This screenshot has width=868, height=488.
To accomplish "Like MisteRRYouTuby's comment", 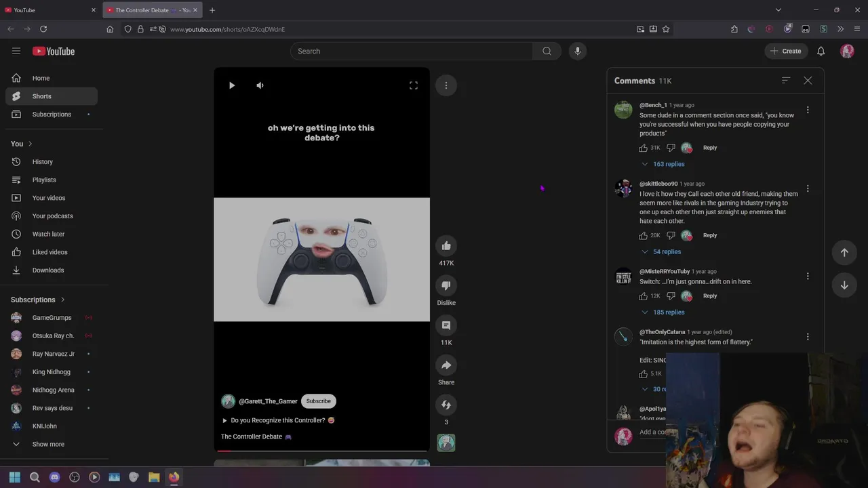I will point(644,296).
